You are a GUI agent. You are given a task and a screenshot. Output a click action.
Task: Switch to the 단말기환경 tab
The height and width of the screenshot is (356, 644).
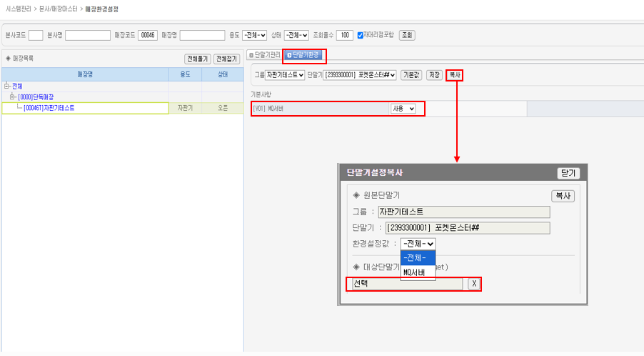(x=305, y=54)
